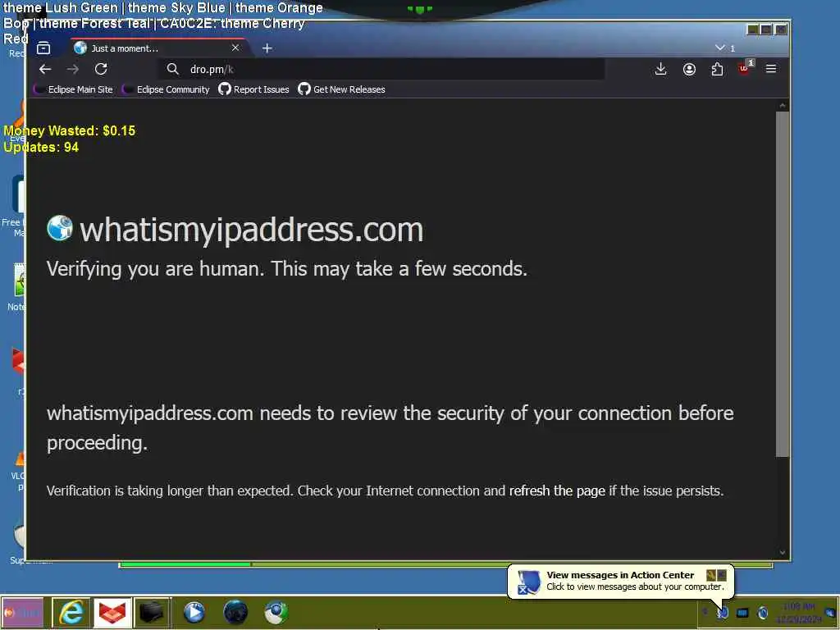Viewport: 840px width, 630px height.
Task: Open the Chromium-style taskbar icon
Action: [x=276, y=612]
